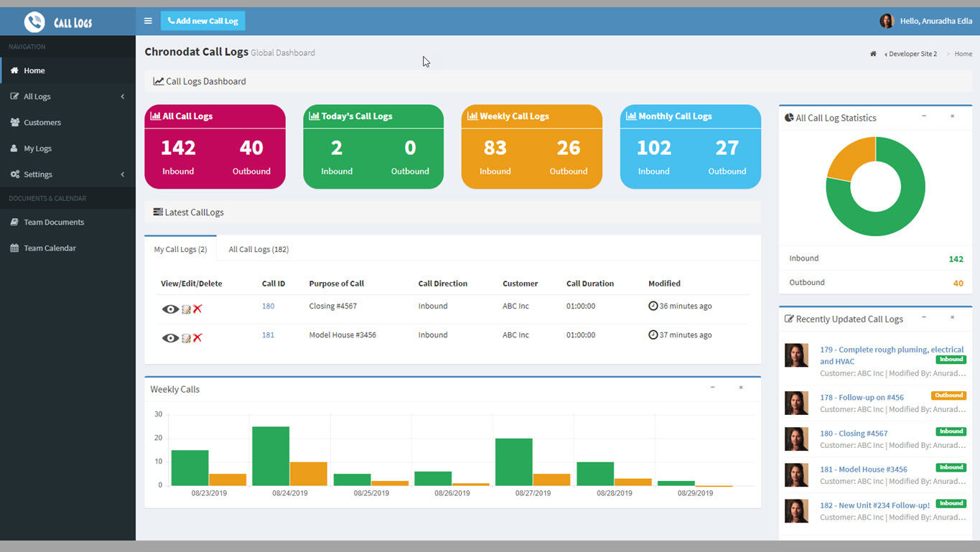This screenshot has width=980, height=552.
Task: View call 181 using the eye icon
Action: pyautogui.click(x=170, y=337)
